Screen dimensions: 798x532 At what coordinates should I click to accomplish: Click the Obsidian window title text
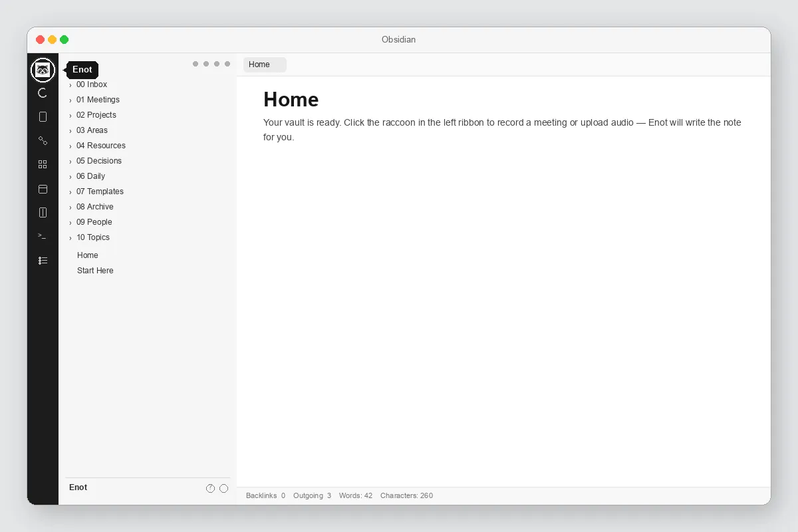[398, 40]
